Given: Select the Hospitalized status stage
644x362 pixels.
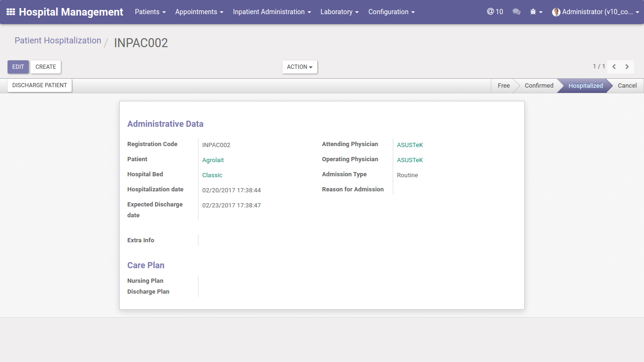Looking at the screenshot, I should click(586, 86).
